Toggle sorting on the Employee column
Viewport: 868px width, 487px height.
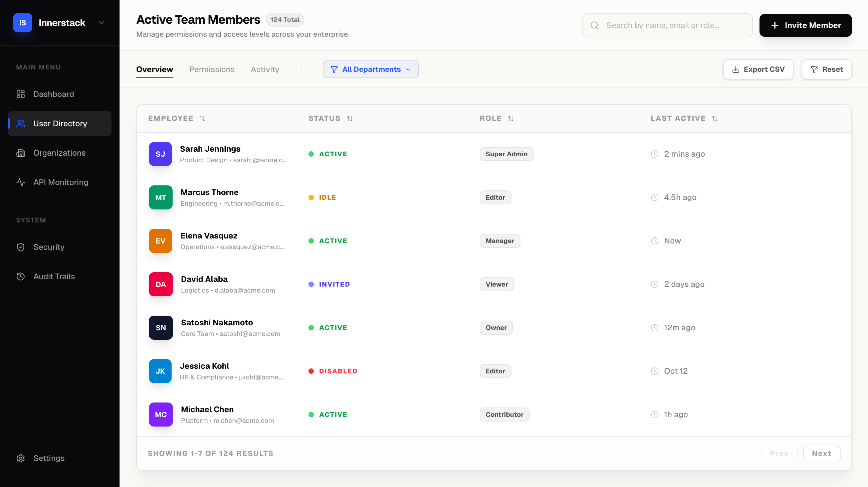click(202, 118)
